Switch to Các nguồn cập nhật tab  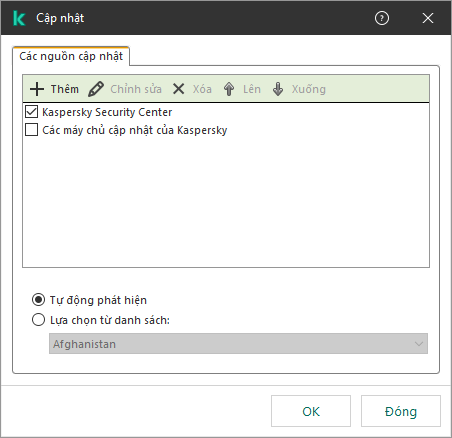click(x=71, y=56)
